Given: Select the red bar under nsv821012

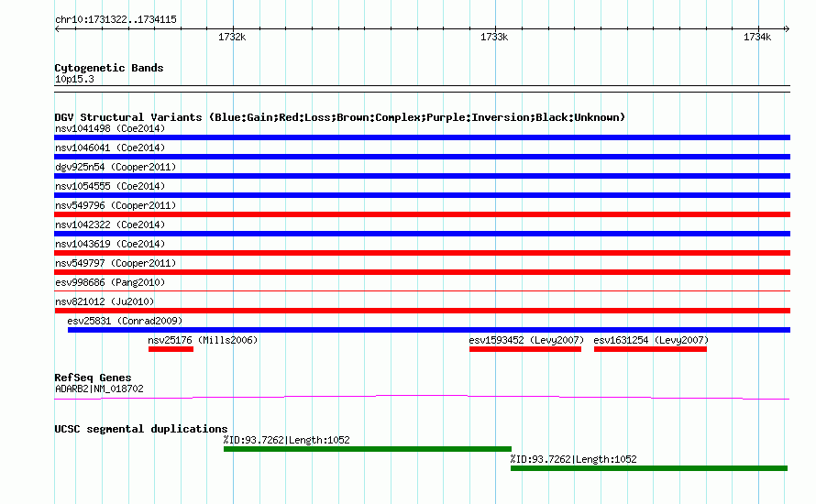Looking at the screenshot, I should 422,311.
